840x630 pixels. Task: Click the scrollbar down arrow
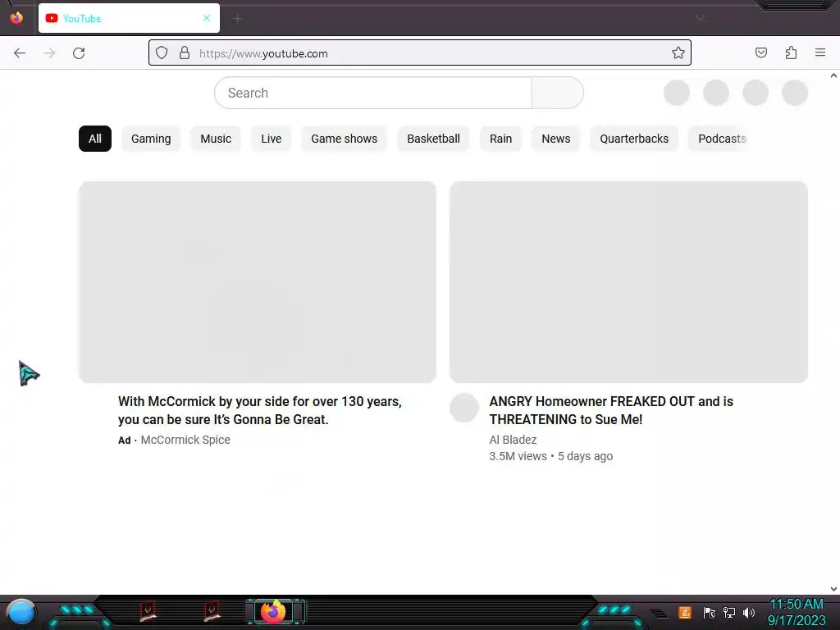click(x=833, y=589)
